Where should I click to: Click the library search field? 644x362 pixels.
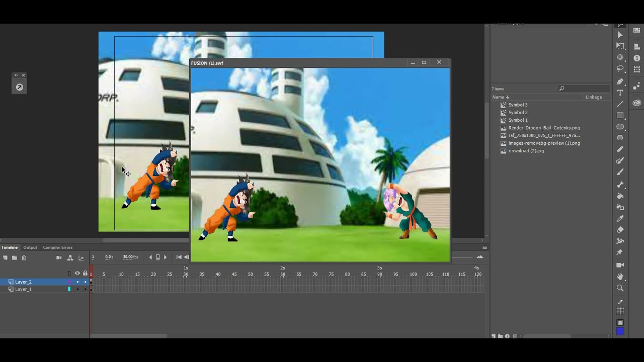(x=584, y=88)
